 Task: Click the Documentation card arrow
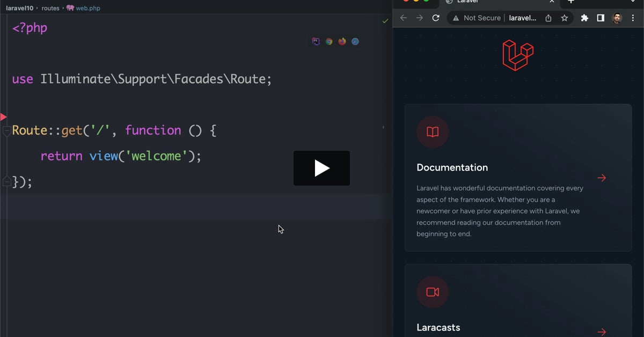click(x=602, y=178)
